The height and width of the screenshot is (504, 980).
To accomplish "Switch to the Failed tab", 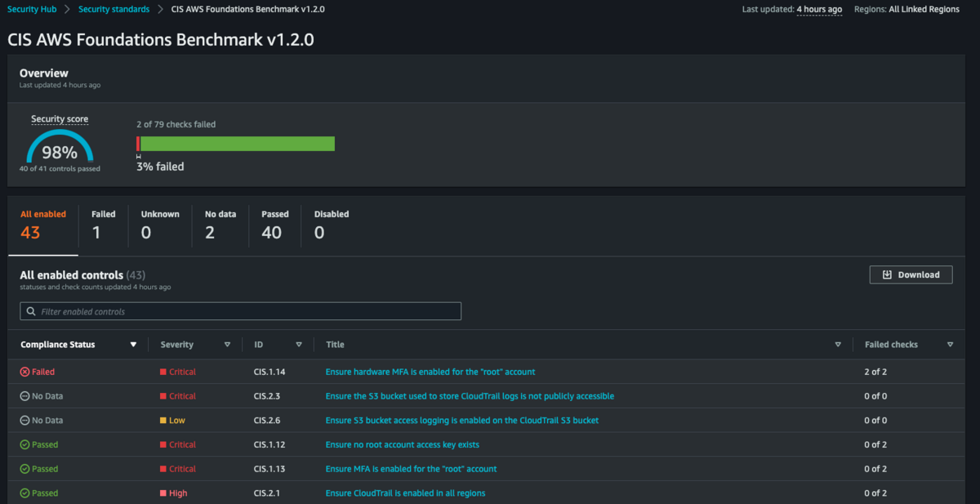I will coord(103,224).
